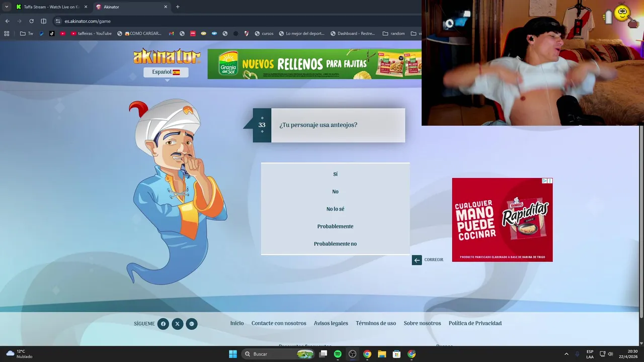Open 'Contacte con nosotros' link
The width and height of the screenshot is (644, 362).
point(279,323)
